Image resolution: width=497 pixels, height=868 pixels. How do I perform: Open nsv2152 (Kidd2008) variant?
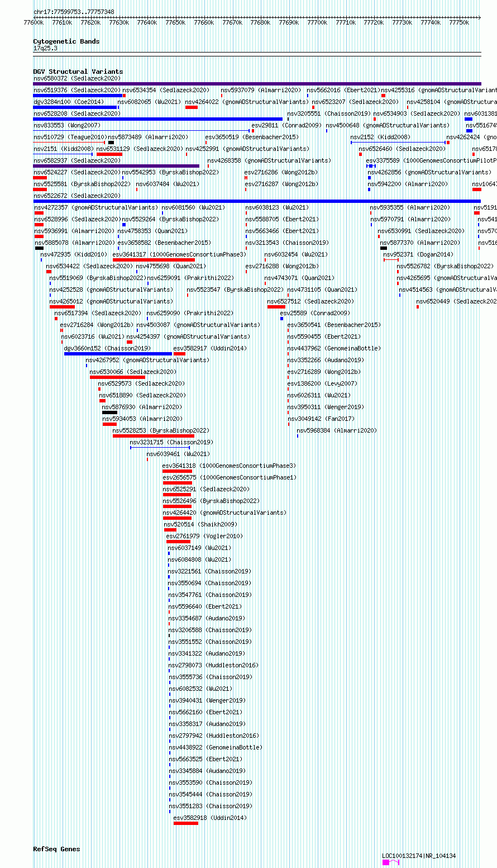[380, 137]
